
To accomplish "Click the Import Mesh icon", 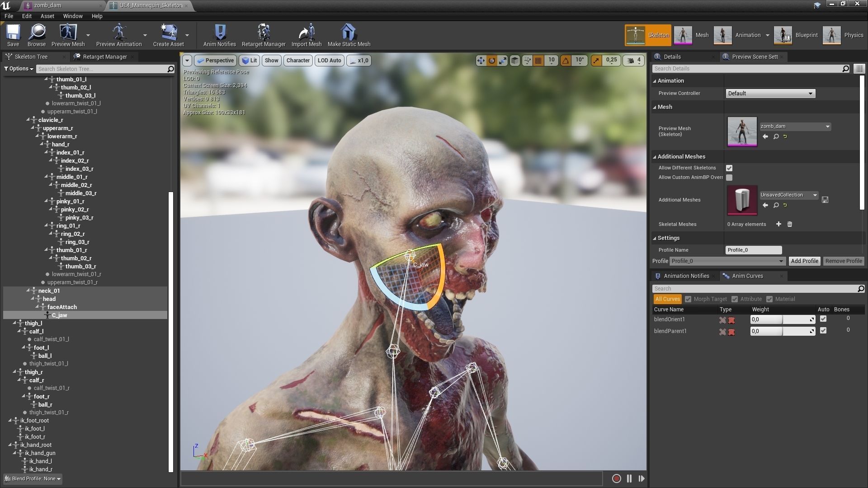I will [307, 35].
